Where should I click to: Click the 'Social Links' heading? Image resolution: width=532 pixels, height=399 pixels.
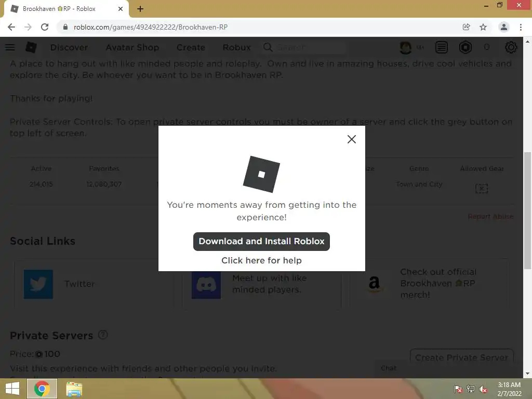43,241
